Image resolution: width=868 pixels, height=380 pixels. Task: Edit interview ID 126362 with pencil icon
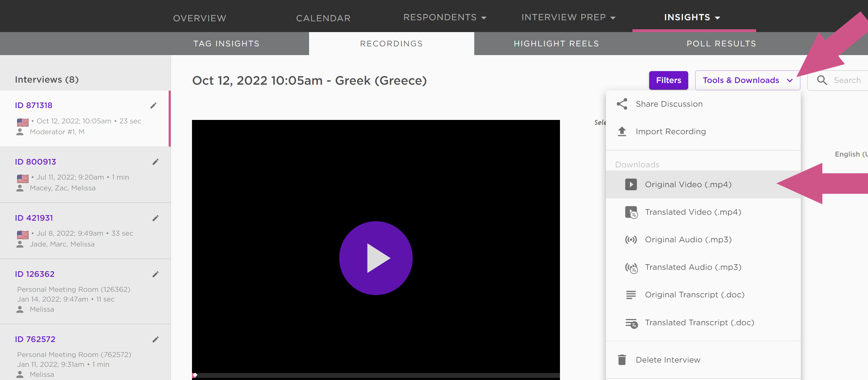pos(155,274)
